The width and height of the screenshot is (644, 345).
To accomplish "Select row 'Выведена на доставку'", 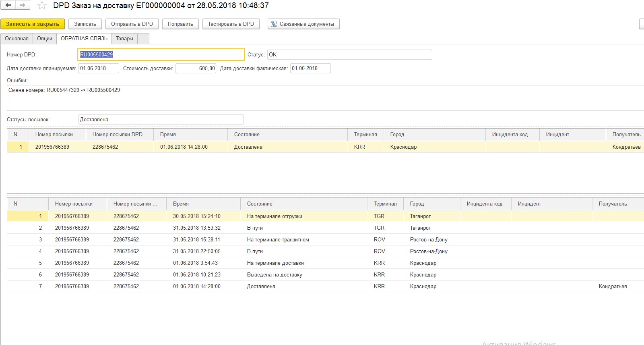I will 325,275.
